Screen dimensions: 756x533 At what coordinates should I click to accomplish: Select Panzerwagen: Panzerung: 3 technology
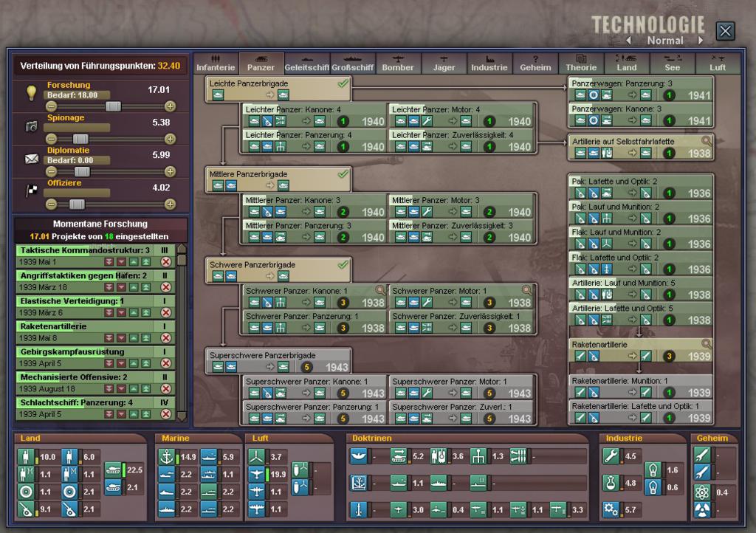click(640, 89)
